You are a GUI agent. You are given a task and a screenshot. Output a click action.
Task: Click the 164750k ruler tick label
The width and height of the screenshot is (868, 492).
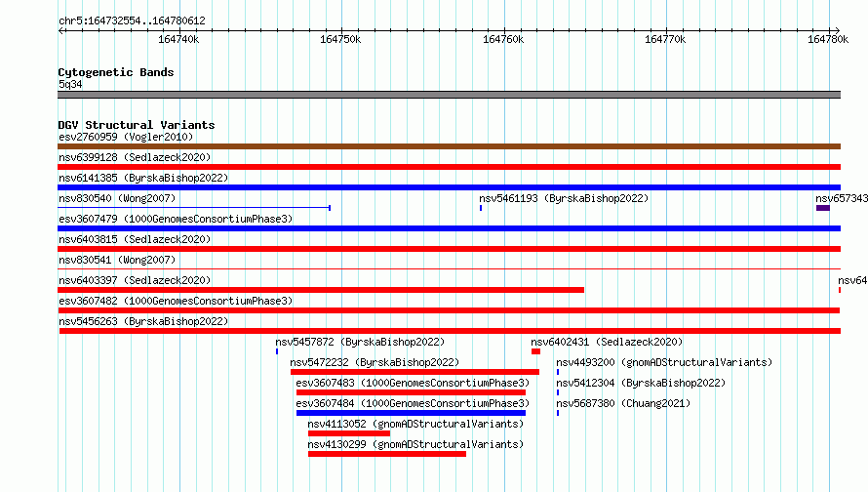[340, 39]
